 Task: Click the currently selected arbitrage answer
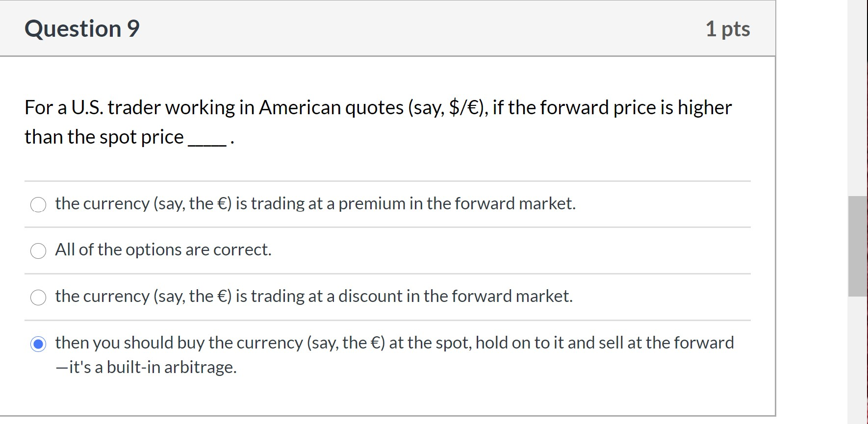(x=38, y=343)
